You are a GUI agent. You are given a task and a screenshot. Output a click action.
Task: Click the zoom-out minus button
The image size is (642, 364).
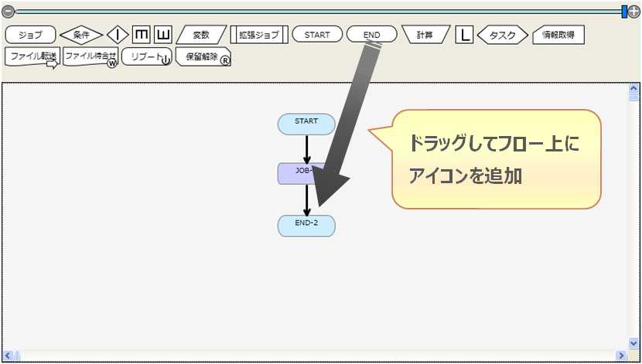[8, 12]
